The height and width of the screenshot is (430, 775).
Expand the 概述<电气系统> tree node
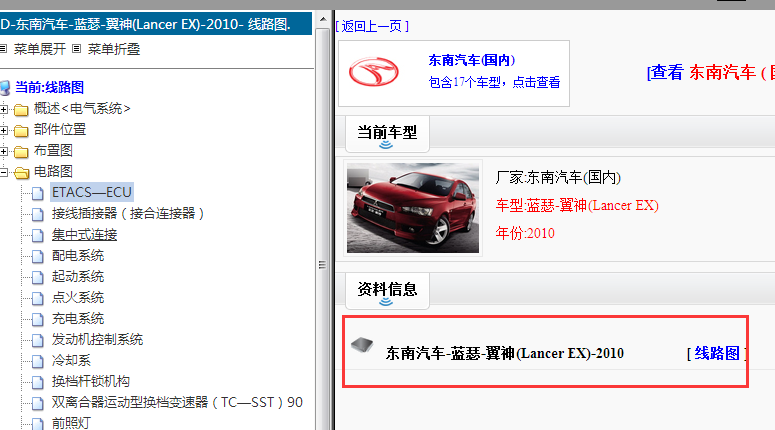[3, 109]
